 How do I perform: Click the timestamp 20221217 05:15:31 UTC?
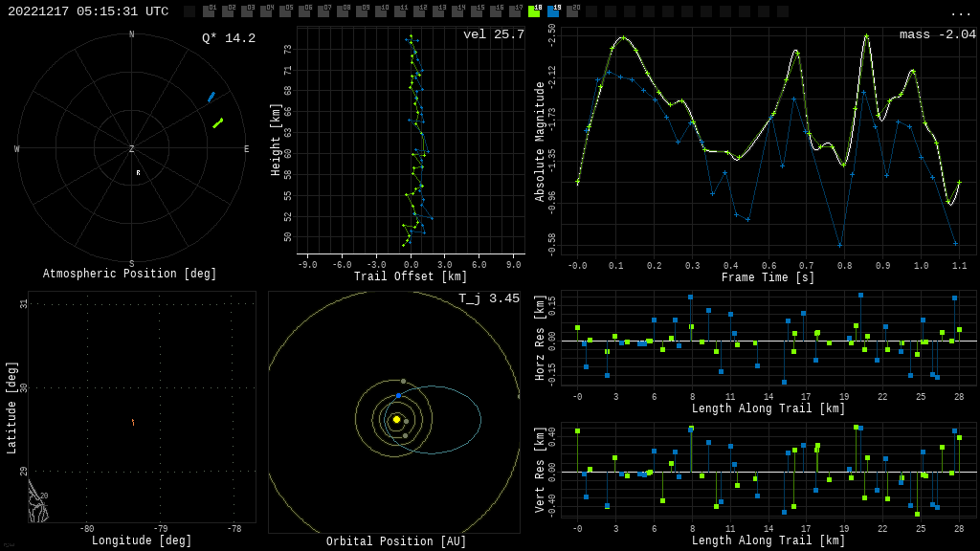pos(88,11)
